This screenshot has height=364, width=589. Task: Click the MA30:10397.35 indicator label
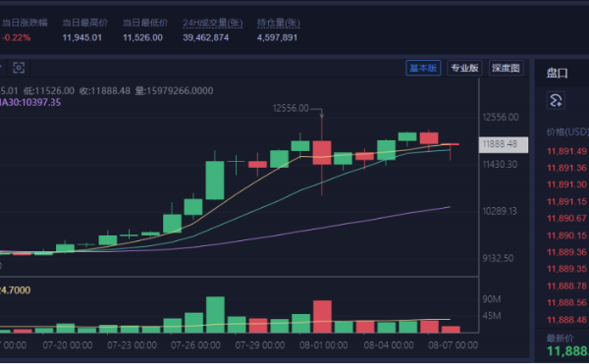click(30, 102)
